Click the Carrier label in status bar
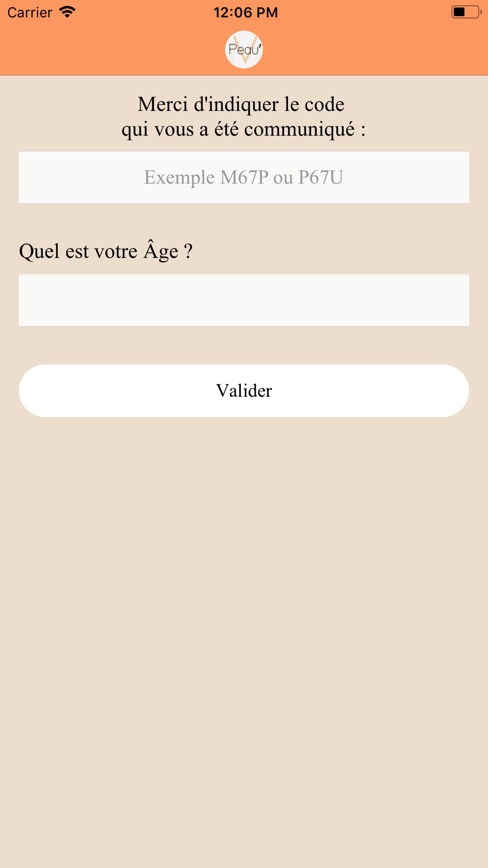 tap(30, 12)
